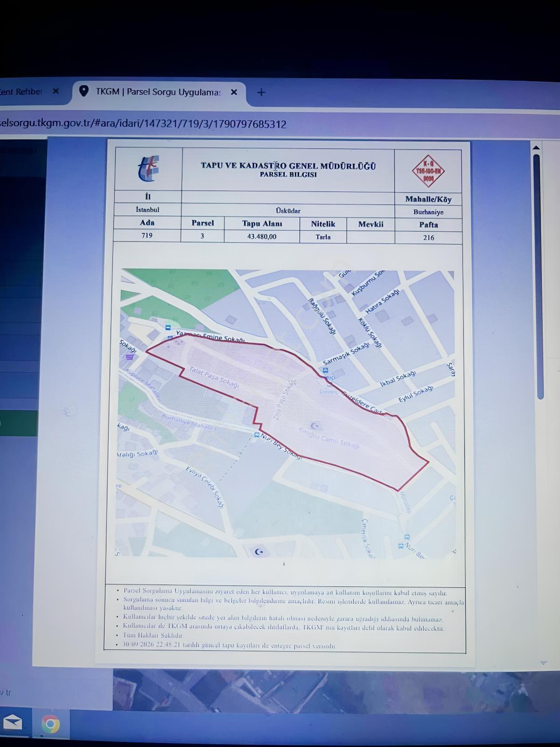Open the Mail app on the taskbar
The width and height of the screenshot is (560, 747).
point(12,723)
